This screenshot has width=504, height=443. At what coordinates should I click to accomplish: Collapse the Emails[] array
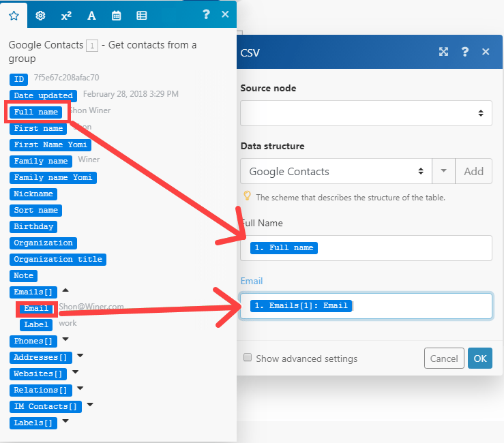click(65, 290)
